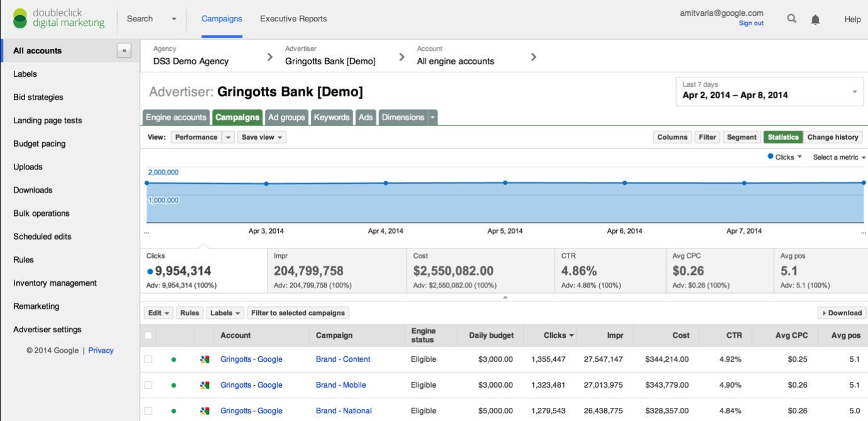The height and width of the screenshot is (421, 868).
Task: Open the Brand - National campaign link
Action: (x=344, y=411)
